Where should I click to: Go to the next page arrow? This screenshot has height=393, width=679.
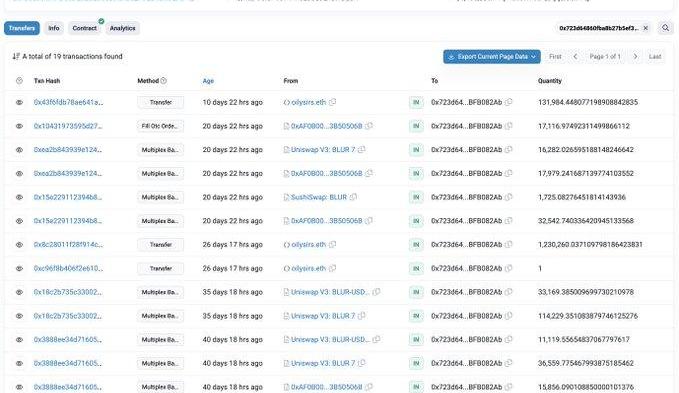point(635,56)
